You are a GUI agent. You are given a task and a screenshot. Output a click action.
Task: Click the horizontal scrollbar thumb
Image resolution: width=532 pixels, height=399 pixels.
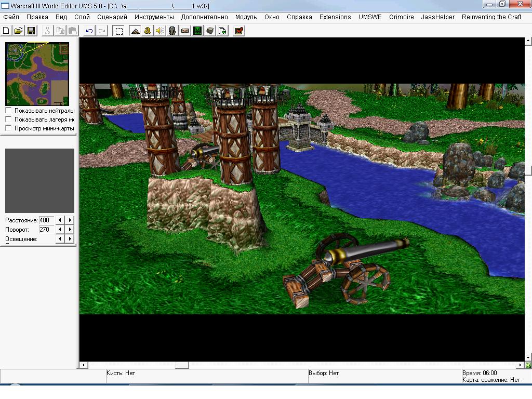click(x=182, y=365)
